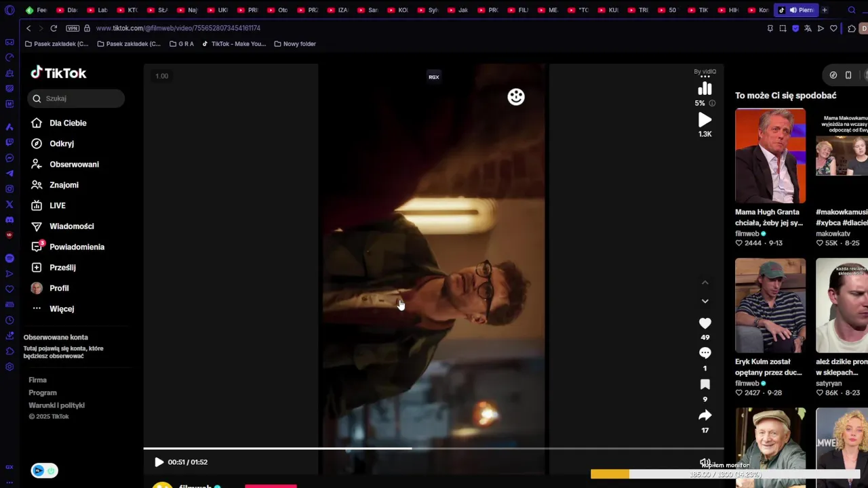Click Prześlij to upload a video
The image size is (868, 488).
tap(53, 268)
